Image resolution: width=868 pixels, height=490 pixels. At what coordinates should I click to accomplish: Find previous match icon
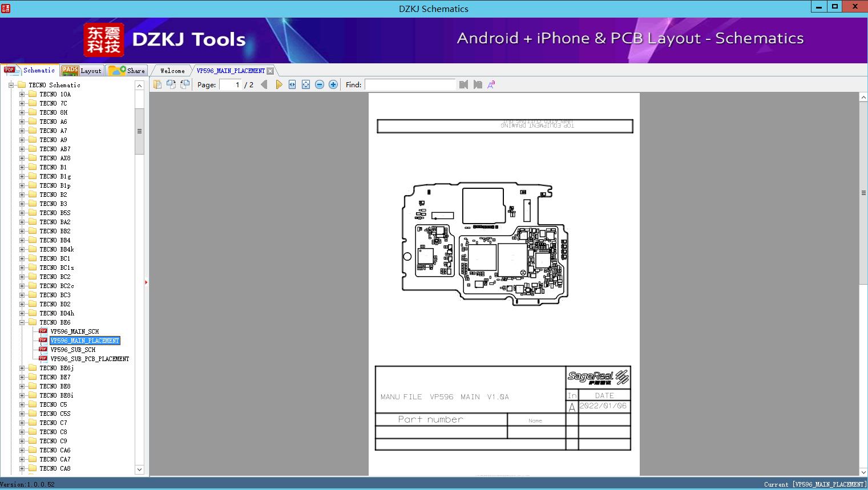pos(463,84)
